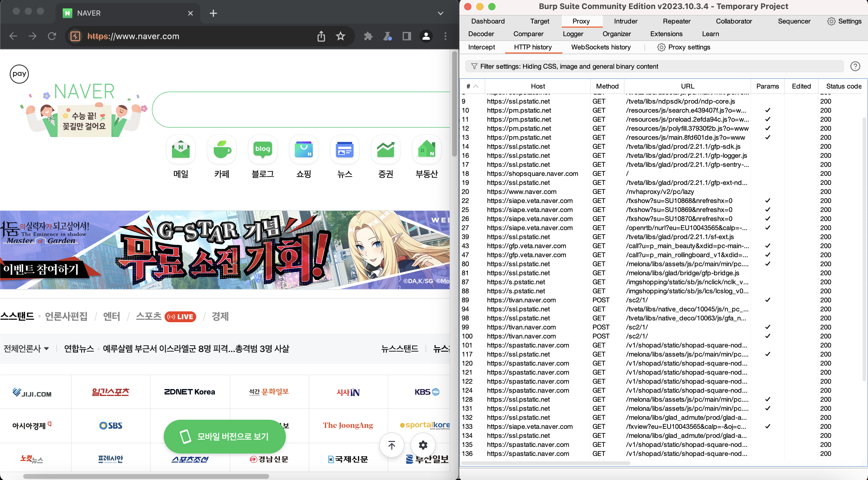The image size is (868, 480).
Task: Open Naver Pay icon
Action: [19, 74]
